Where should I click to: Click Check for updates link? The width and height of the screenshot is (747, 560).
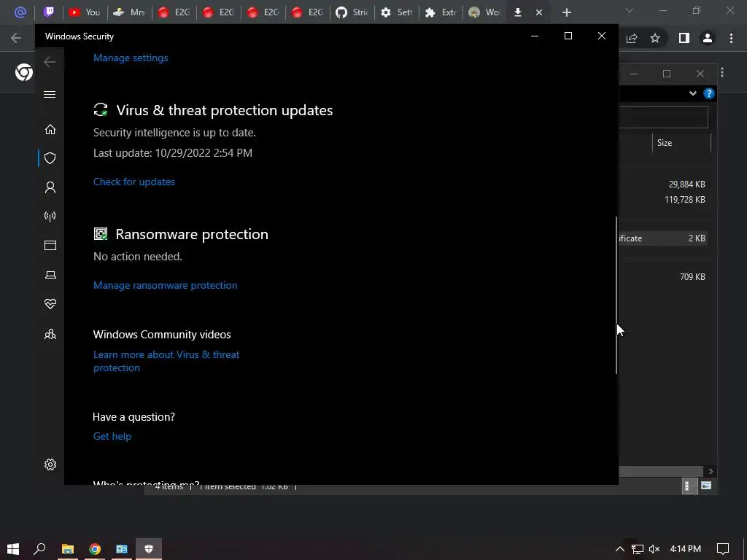(x=134, y=182)
